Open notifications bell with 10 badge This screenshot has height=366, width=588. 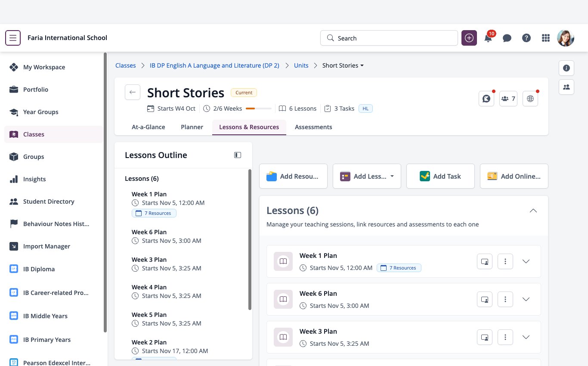point(488,38)
